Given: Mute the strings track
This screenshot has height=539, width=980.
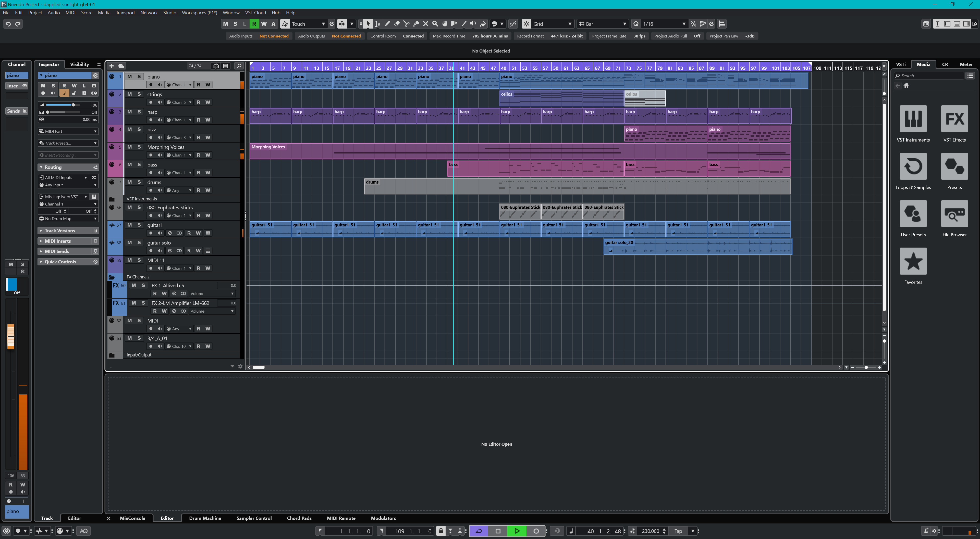Looking at the screenshot, I should pyautogui.click(x=129, y=94).
